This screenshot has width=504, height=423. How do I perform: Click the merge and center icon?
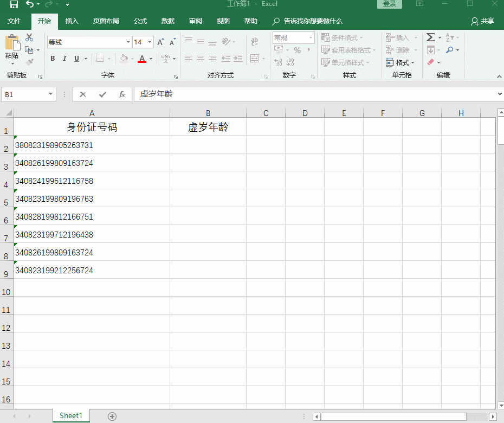pos(254,58)
